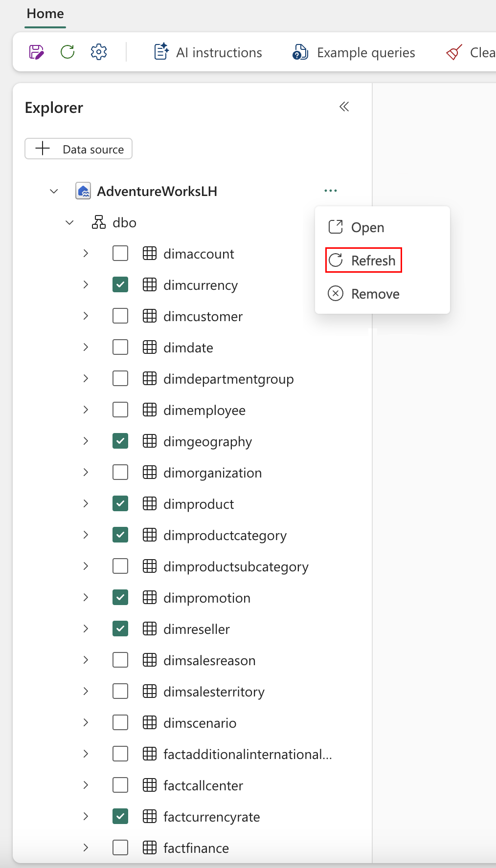The image size is (496, 868).
Task: Choose Remove from the context menu
Action: [x=383, y=294]
